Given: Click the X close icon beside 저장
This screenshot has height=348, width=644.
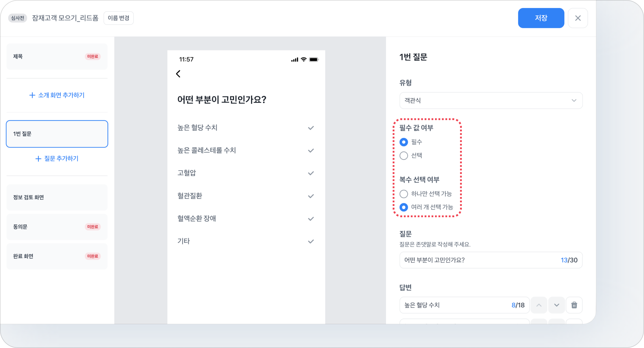Looking at the screenshot, I should pos(578,18).
